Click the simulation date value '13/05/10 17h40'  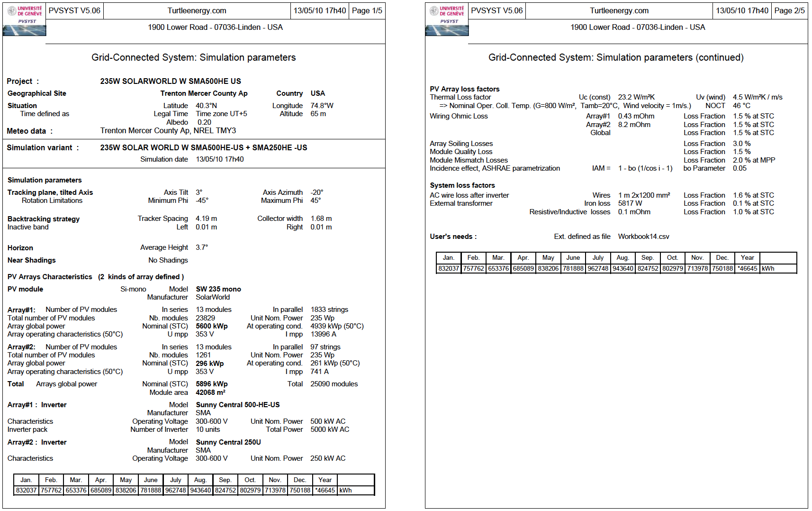tap(220, 159)
